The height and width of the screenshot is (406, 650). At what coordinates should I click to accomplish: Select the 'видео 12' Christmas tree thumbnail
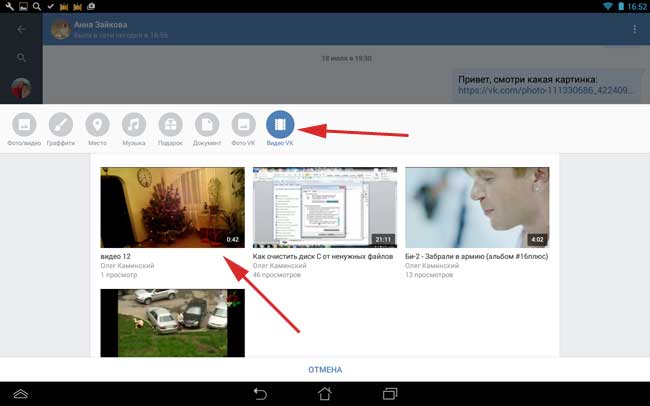(x=172, y=207)
